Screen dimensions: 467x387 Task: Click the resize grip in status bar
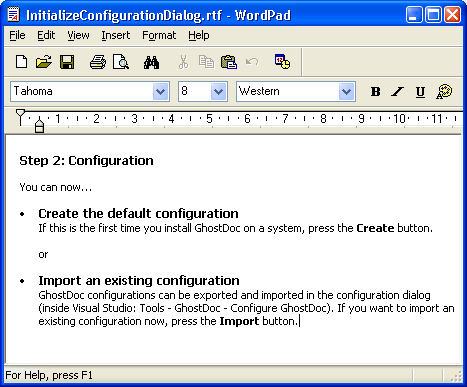coord(456,376)
